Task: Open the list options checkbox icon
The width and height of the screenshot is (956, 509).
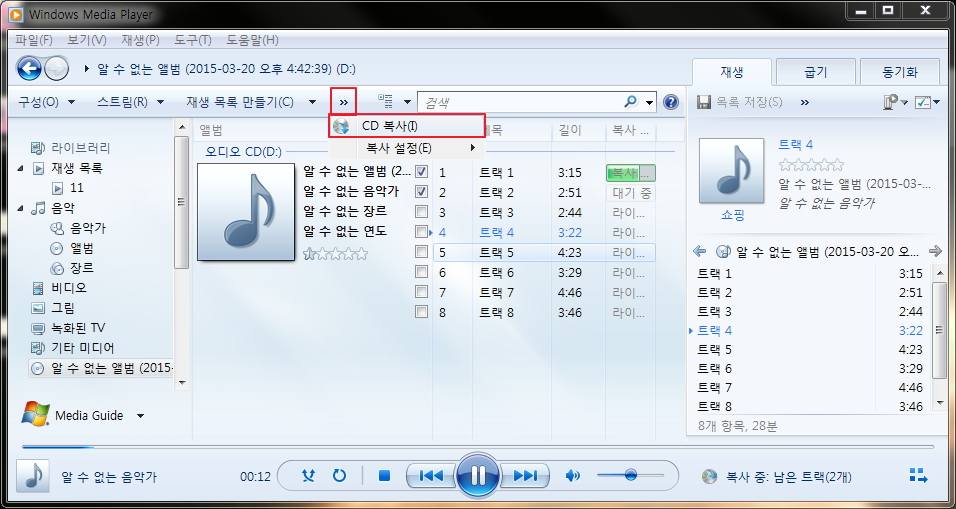Action: click(923, 102)
